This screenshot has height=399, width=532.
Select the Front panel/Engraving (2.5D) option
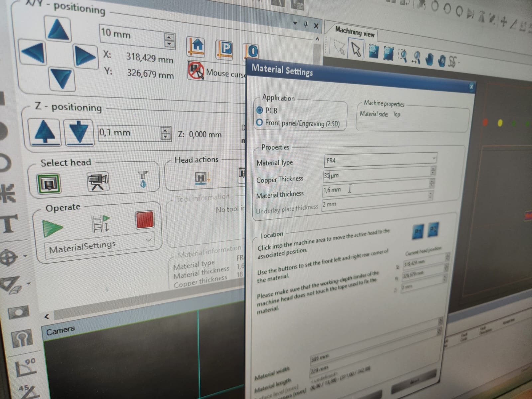259,123
